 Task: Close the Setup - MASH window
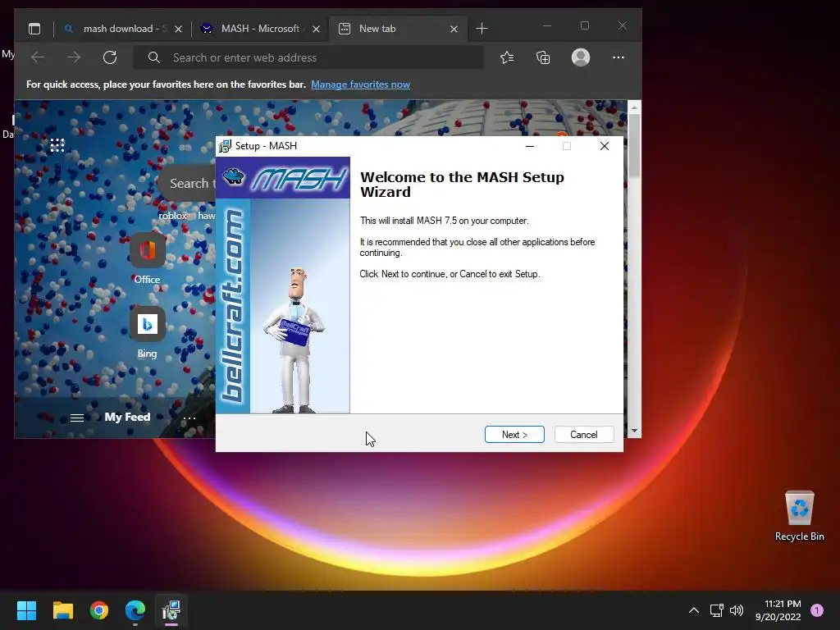click(x=605, y=146)
